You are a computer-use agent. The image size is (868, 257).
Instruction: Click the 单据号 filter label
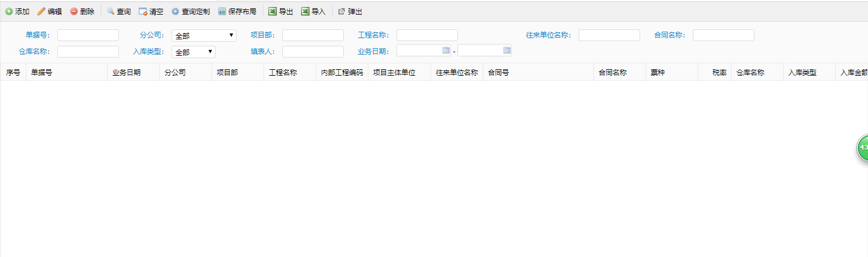(38, 35)
